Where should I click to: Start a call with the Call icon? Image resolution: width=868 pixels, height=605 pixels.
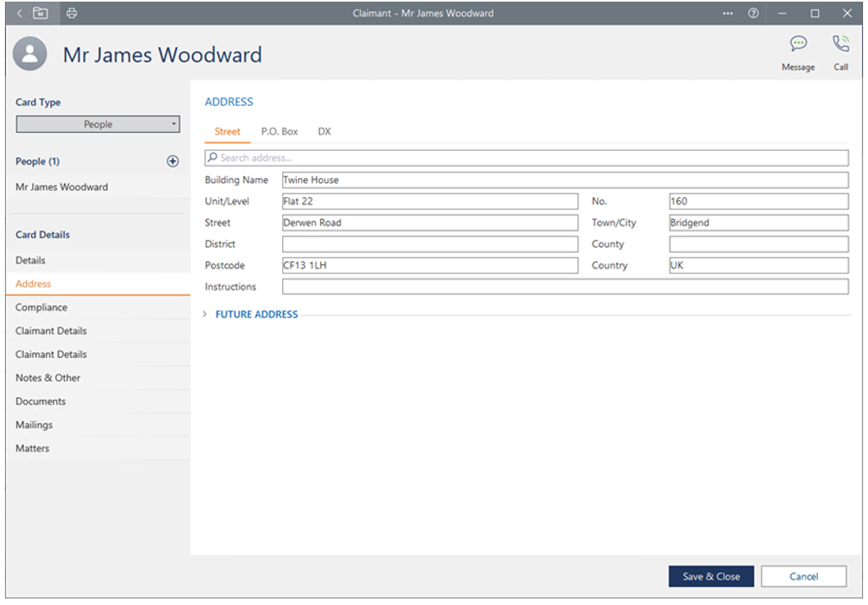[x=841, y=44]
